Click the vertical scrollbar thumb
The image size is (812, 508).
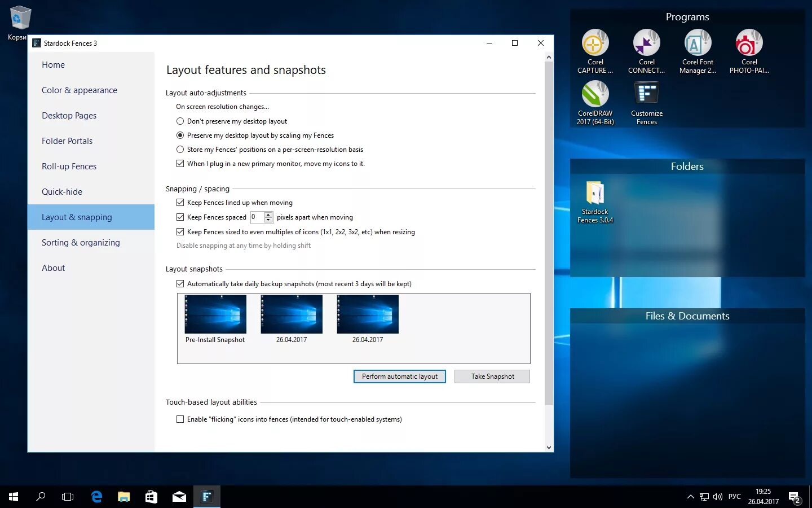tap(549, 233)
